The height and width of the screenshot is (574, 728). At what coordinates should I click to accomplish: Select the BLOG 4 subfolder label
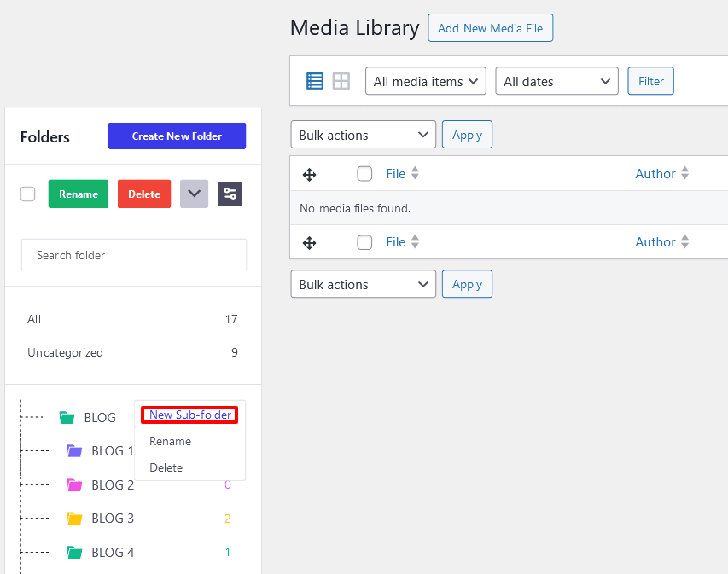point(113,552)
